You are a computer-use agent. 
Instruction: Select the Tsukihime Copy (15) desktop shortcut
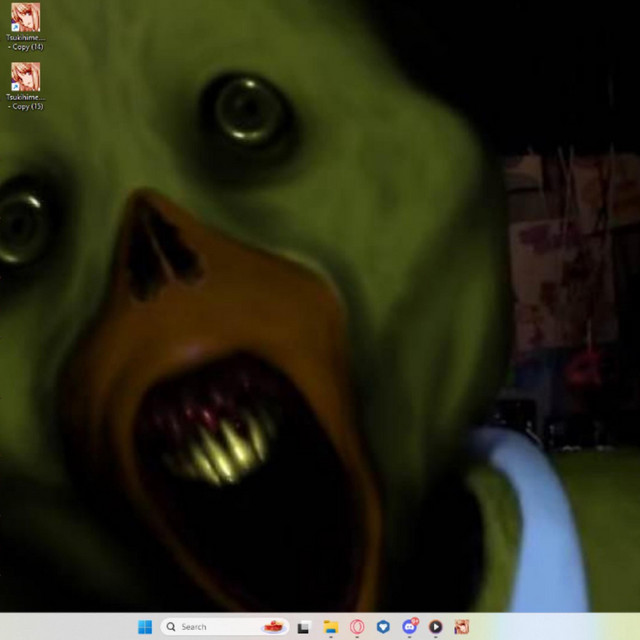(25, 86)
